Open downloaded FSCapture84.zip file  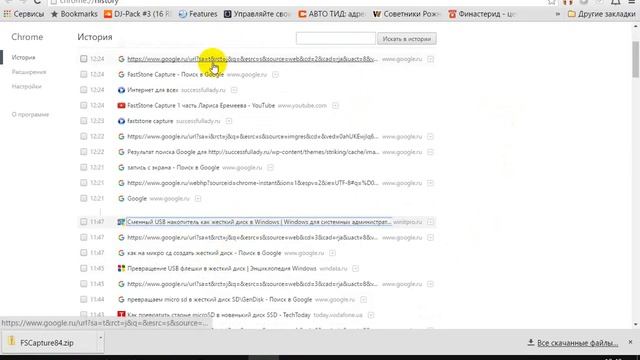click(x=47, y=343)
